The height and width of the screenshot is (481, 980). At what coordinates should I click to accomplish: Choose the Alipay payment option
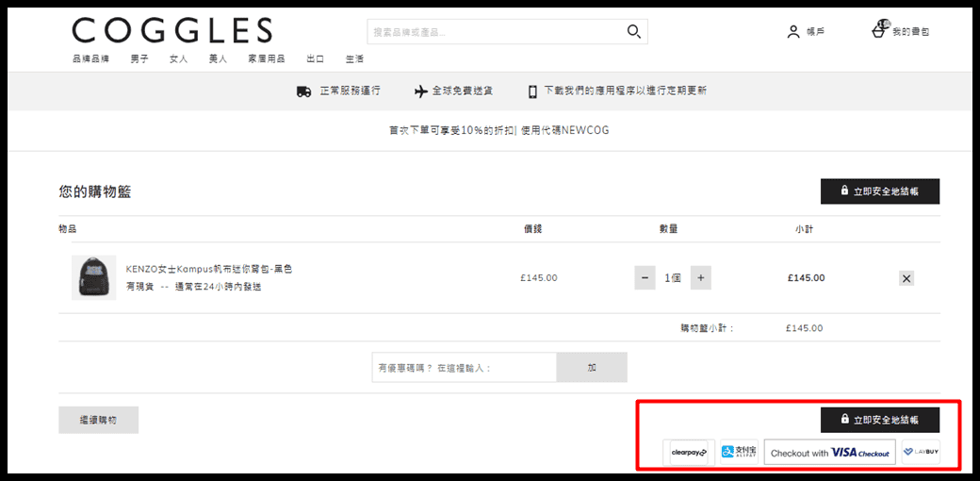738,453
